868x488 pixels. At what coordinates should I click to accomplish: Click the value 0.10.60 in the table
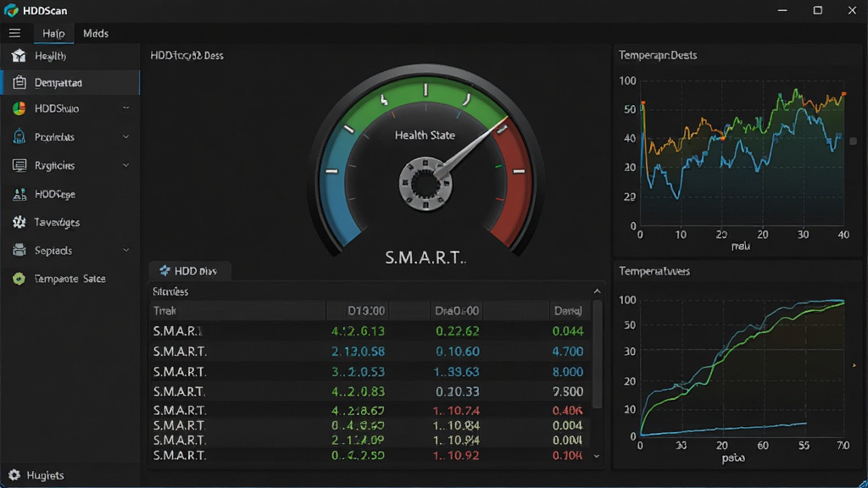coord(457,352)
